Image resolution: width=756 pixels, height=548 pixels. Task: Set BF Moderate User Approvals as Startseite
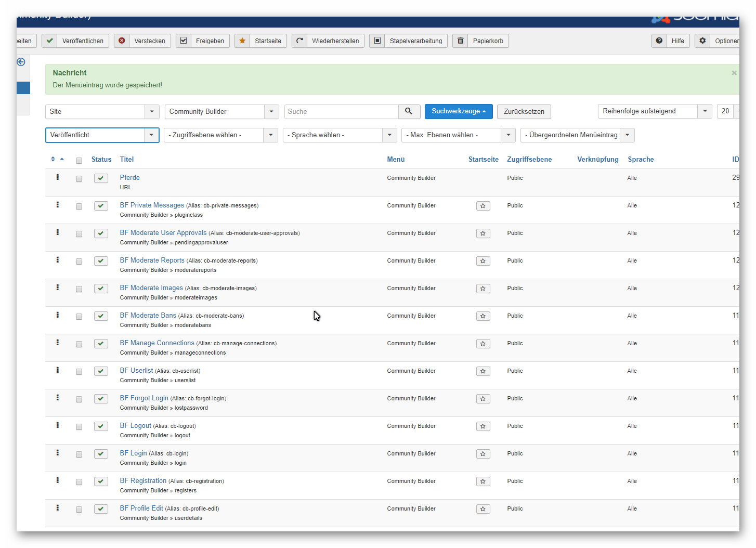tap(483, 233)
